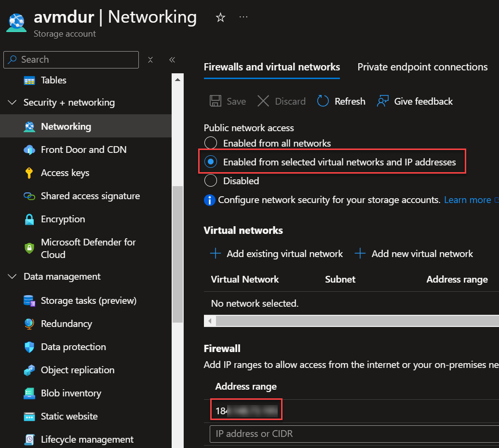
Task: Open Microsoft Defender for Cloud shield icon
Action: click(29, 248)
